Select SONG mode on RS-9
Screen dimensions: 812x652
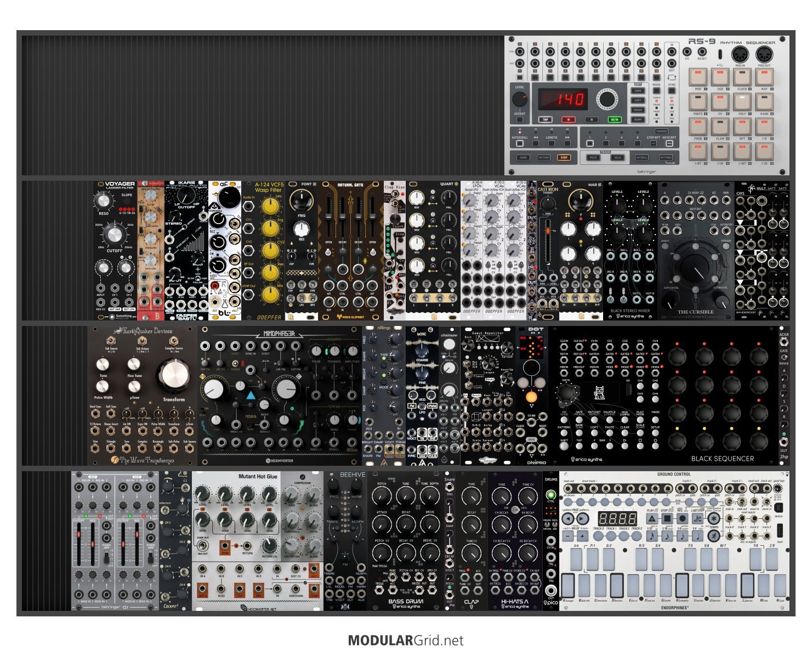point(523,157)
